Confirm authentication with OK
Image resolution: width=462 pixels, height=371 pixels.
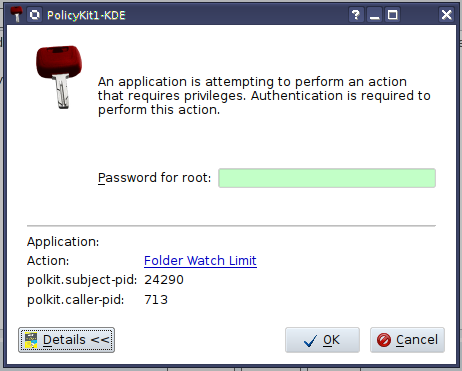322,340
